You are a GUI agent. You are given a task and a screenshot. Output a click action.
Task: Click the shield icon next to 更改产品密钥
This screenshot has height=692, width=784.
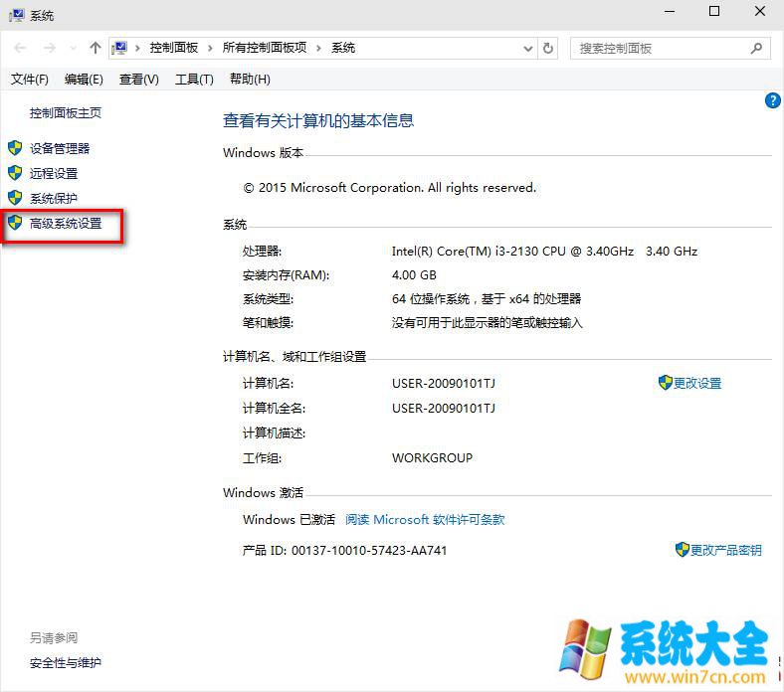682,550
